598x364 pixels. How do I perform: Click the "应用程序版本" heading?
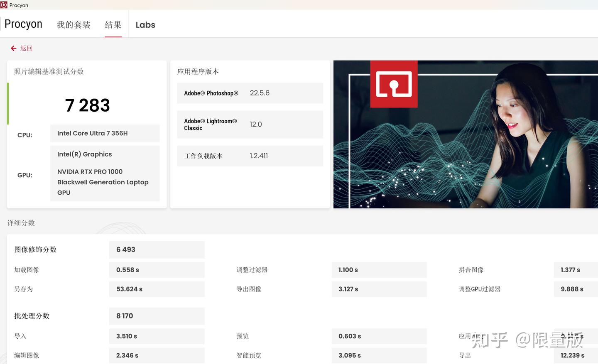pyautogui.click(x=198, y=71)
